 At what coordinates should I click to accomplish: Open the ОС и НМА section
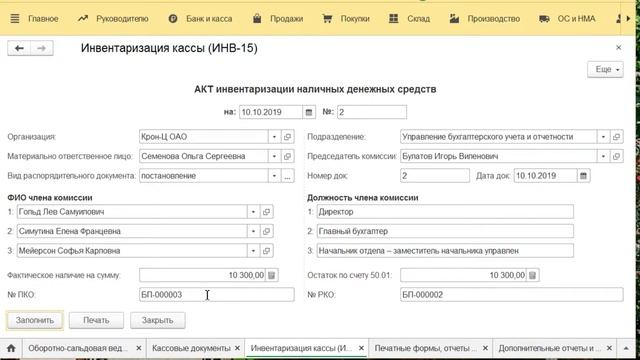pos(567,19)
